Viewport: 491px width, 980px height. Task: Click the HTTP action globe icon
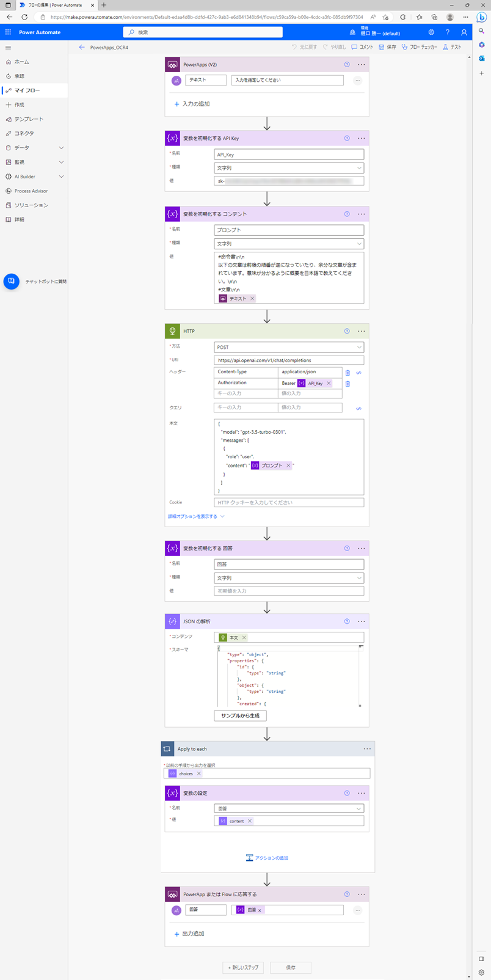[x=173, y=331]
